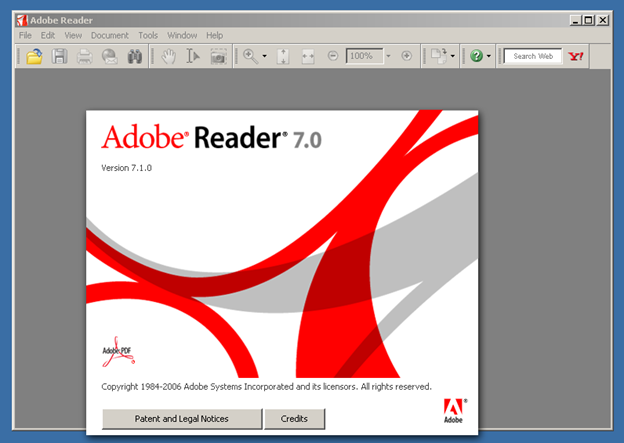Choose the Select text tool
Screen dimensions: 624x443
pos(193,57)
